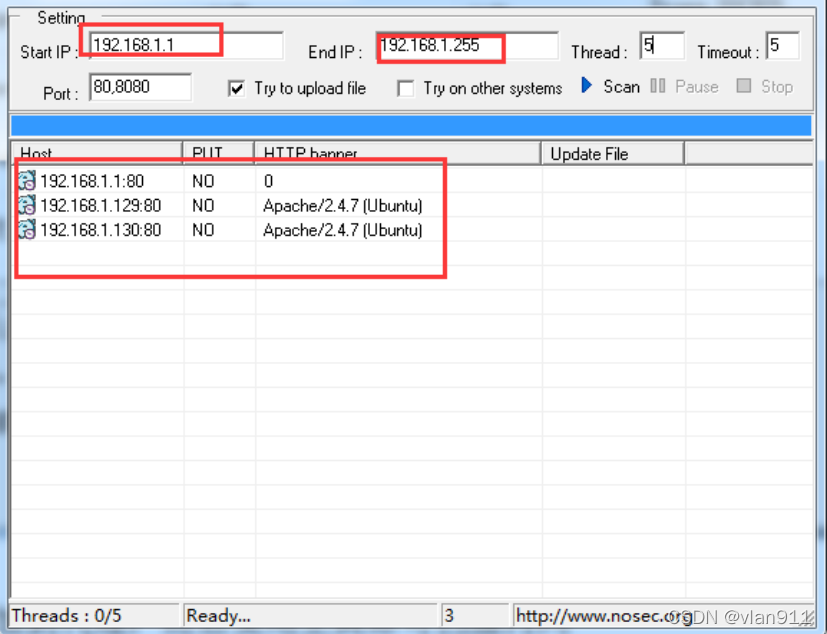Select host row 192.168.1.129:80
The width and height of the screenshot is (827, 634).
411,205
